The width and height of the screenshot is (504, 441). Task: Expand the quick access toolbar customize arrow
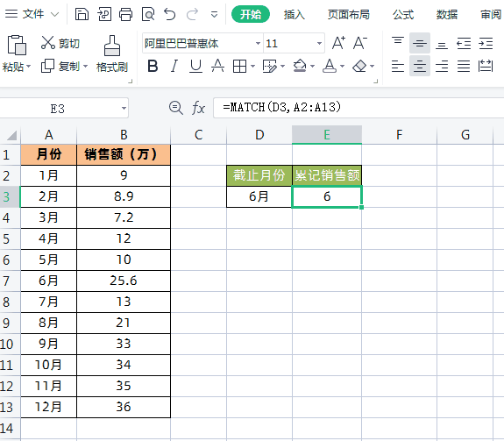214,15
